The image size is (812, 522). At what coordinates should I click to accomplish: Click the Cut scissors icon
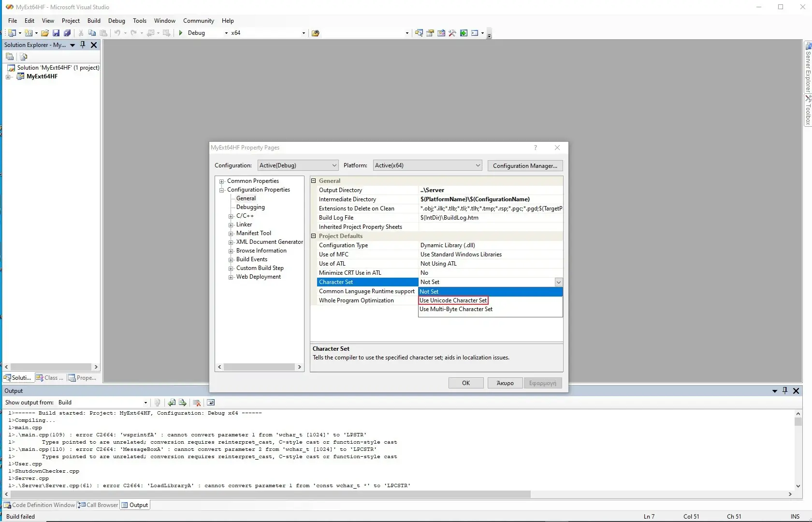click(81, 33)
